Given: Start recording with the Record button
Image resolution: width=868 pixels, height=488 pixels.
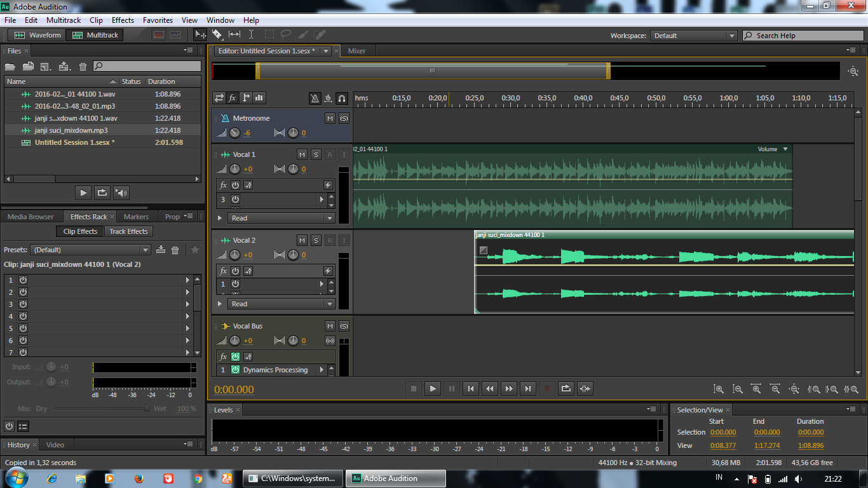Looking at the screenshot, I should click(x=546, y=388).
